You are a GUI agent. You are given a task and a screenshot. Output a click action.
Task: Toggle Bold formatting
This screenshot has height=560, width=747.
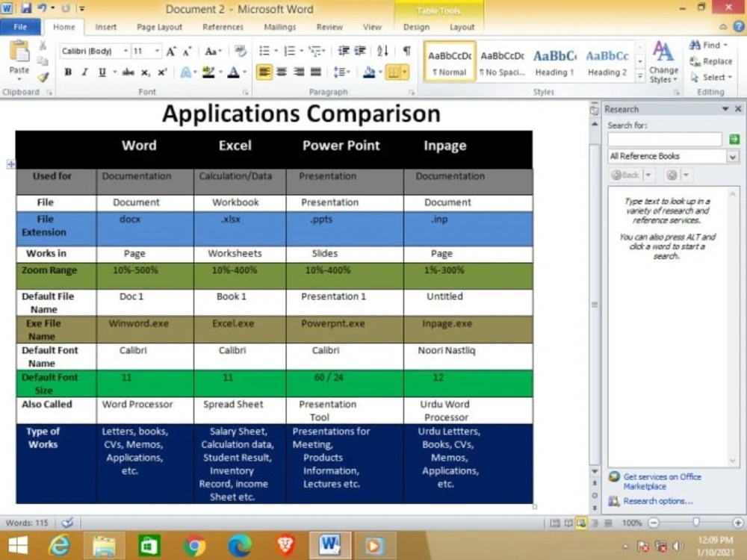coord(68,72)
